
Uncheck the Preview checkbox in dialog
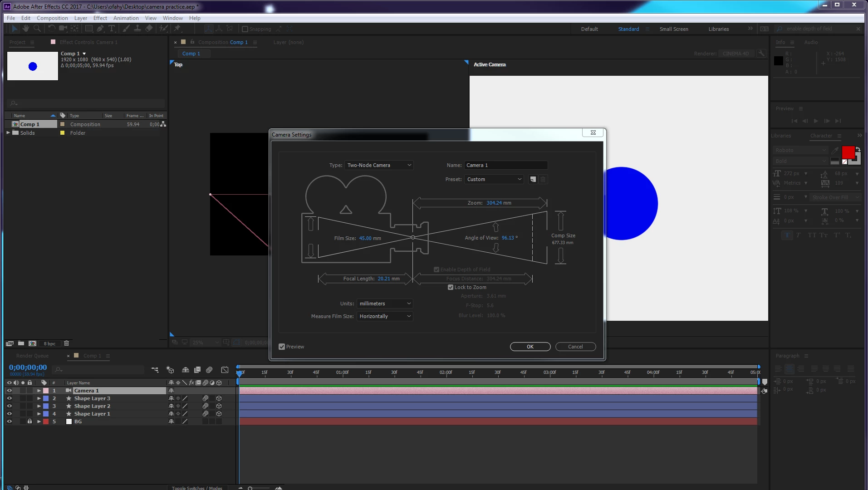[282, 347]
